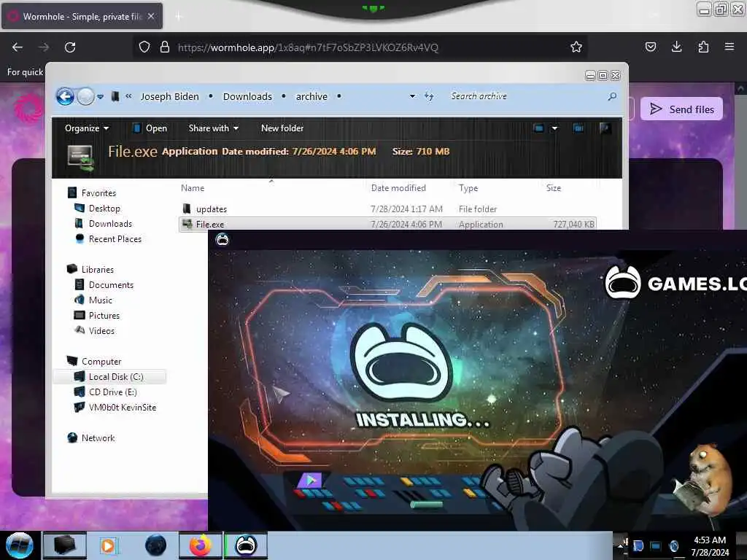
Task: Click the Wormhole pink logo
Action: point(28,108)
